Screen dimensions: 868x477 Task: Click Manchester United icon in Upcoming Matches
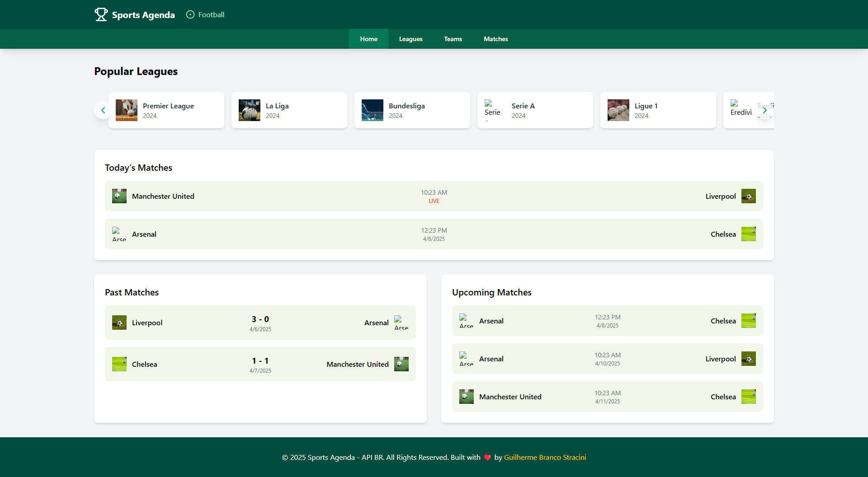[467, 397]
